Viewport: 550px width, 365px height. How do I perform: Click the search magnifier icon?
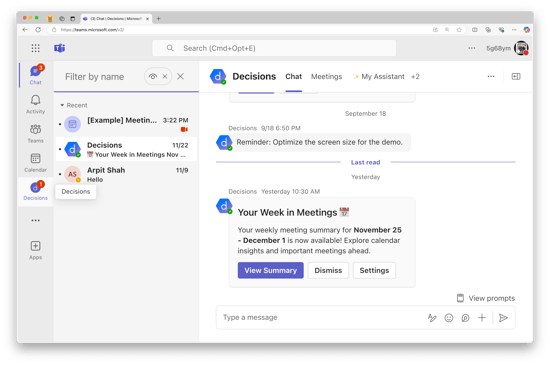click(x=170, y=48)
